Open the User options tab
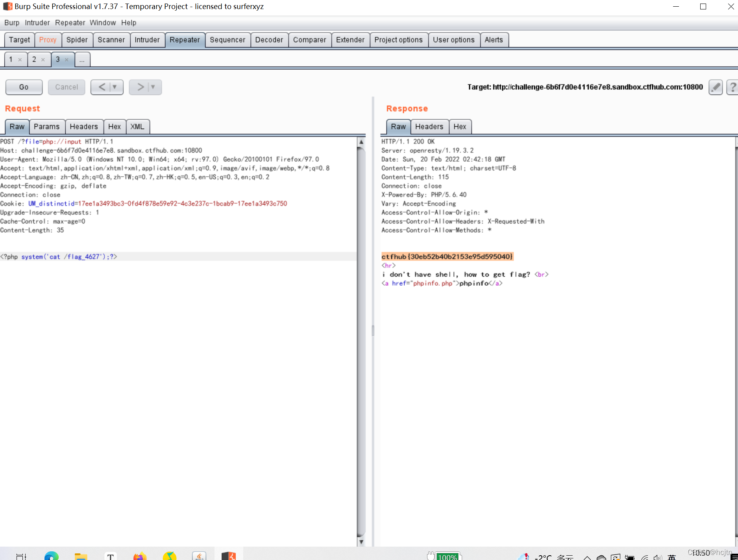Image resolution: width=738 pixels, height=560 pixels. [x=454, y=40]
